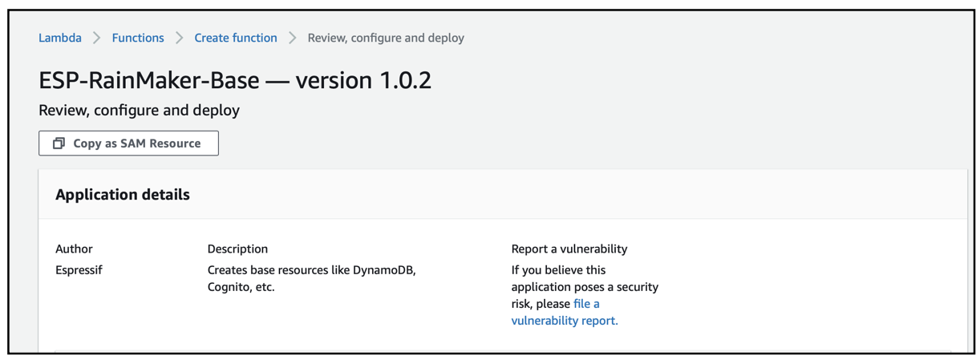
Task: Click the Author field label
Action: tap(74, 249)
